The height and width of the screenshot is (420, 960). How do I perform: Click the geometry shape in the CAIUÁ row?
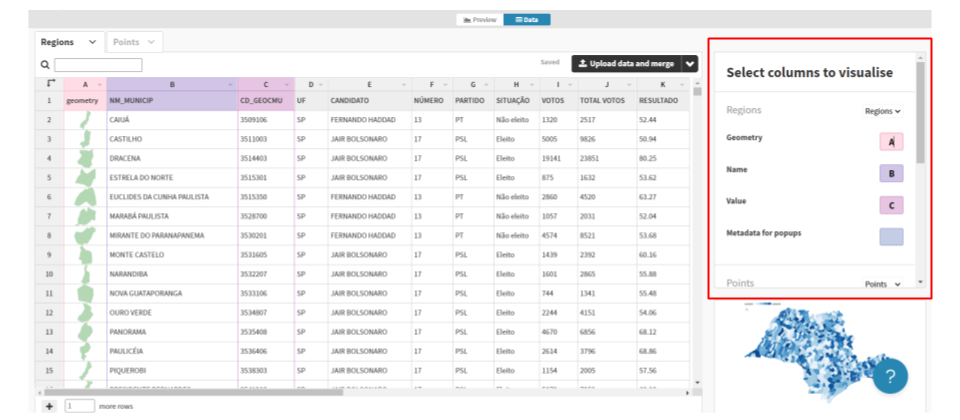click(x=85, y=120)
